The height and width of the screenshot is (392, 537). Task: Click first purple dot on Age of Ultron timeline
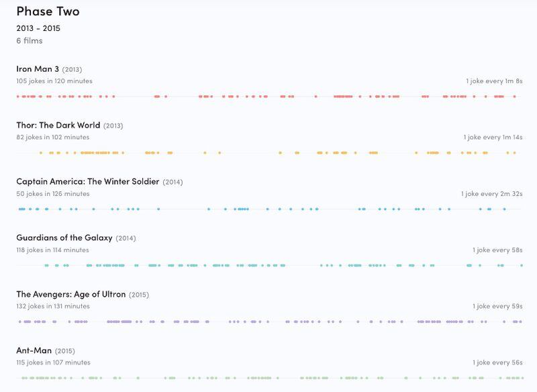(x=20, y=322)
